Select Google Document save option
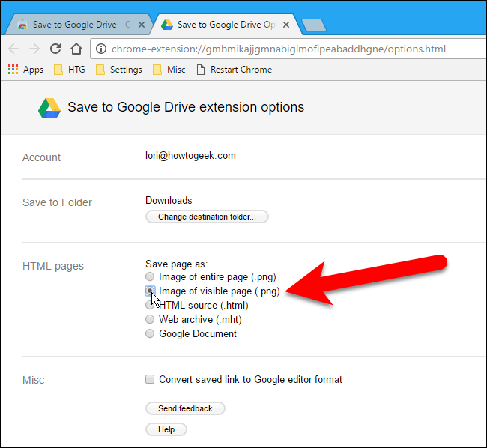Screen dimensions: 487x448 [151, 334]
